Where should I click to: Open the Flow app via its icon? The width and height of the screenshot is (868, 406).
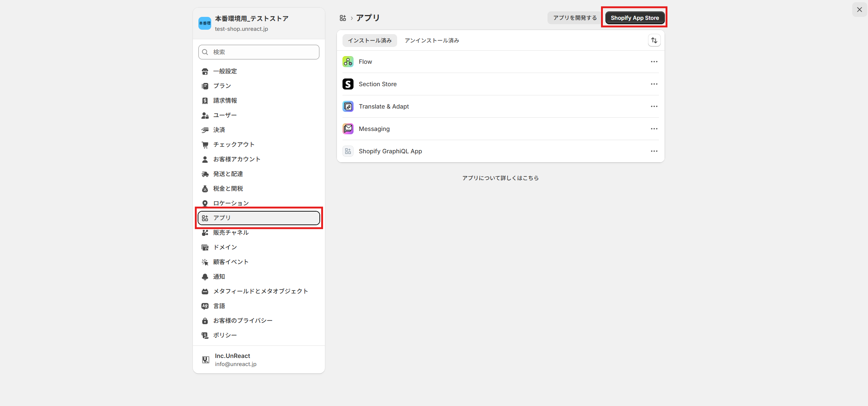(x=348, y=62)
